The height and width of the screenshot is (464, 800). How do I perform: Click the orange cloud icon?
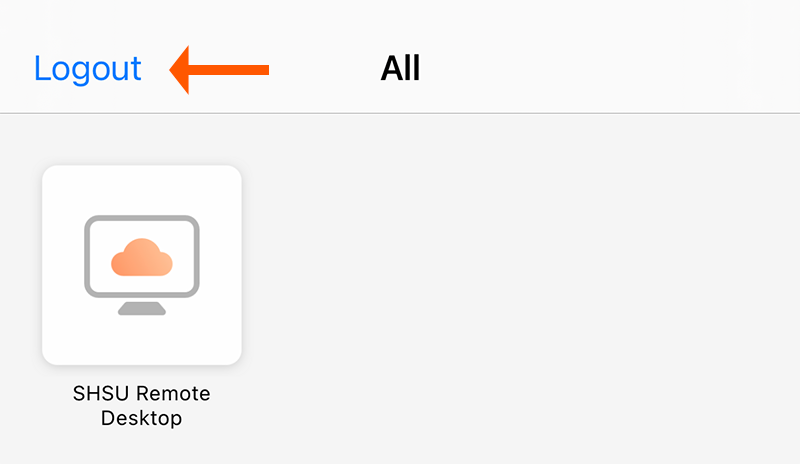(142, 257)
